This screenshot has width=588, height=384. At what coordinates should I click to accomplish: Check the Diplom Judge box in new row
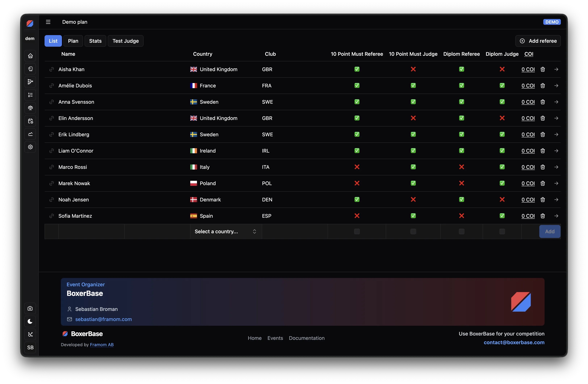tap(502, 231)
